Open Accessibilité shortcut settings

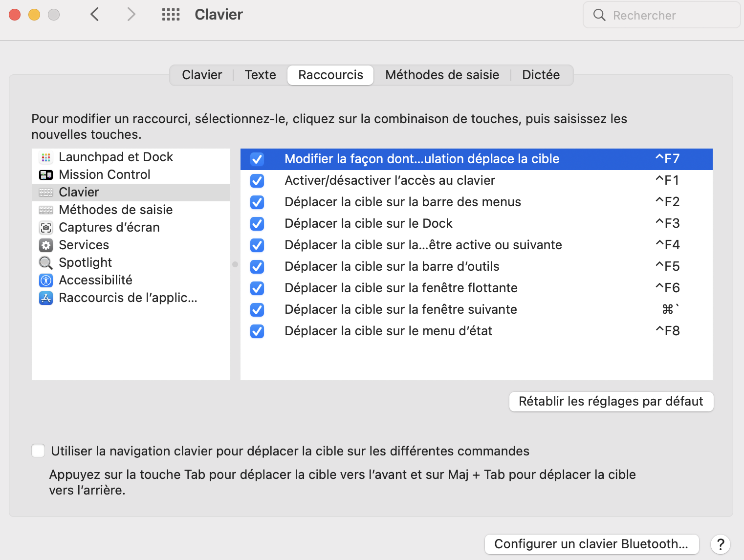pos(95,280)
